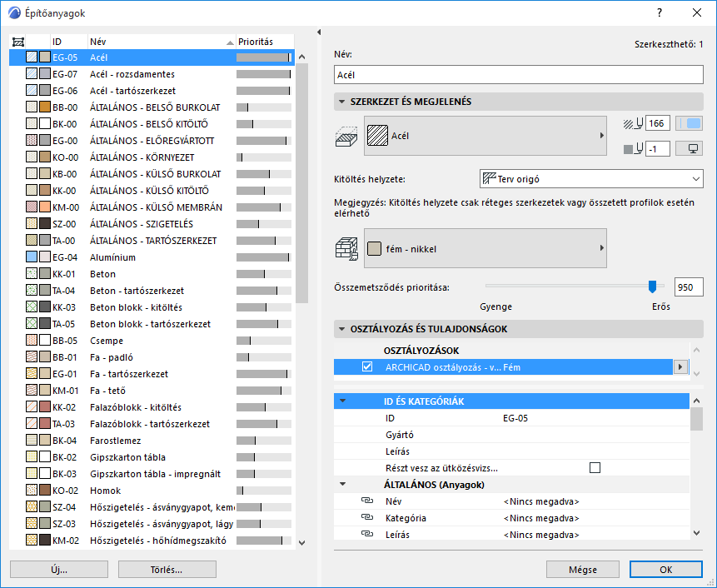Image resolution: width=717 pixels, height=588 pixels.
Task: Click the fém - nikkel surface swatch
Action: click(374, 249)
